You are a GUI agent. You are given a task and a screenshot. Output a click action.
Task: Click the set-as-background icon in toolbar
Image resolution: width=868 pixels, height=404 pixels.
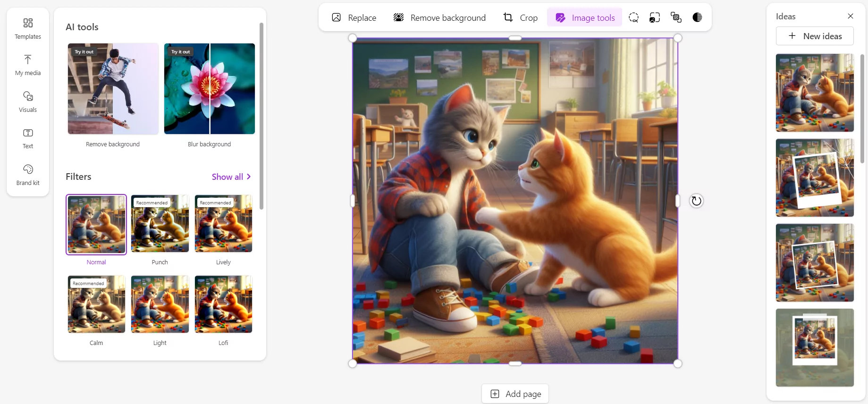pyautogui.click(x=655, y=17)
